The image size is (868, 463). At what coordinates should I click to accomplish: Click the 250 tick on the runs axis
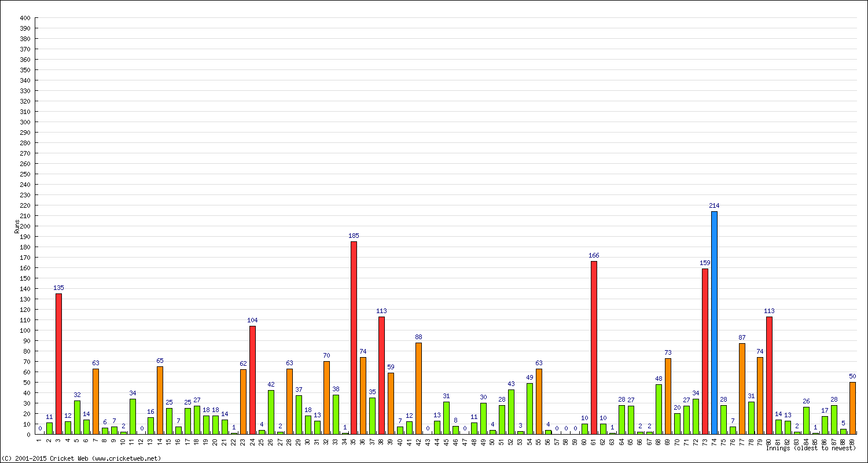[x=24, y=174]
